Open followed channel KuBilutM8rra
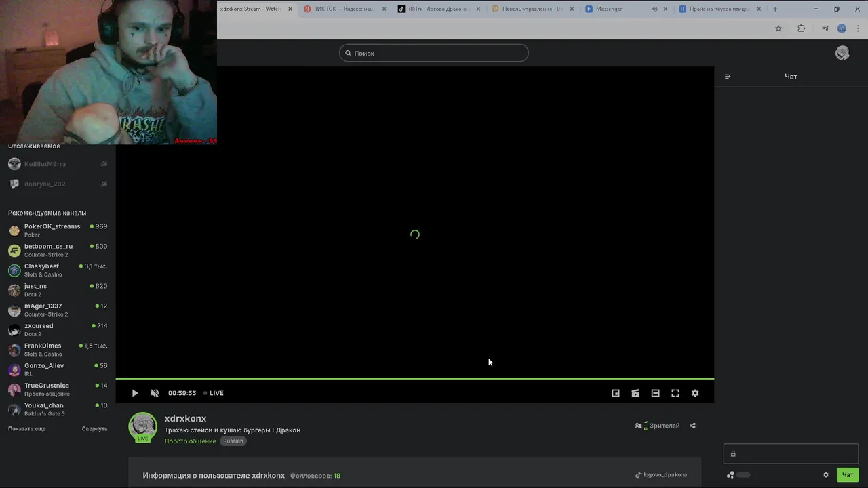Screen dimensions: 868x488 [58, 164]
